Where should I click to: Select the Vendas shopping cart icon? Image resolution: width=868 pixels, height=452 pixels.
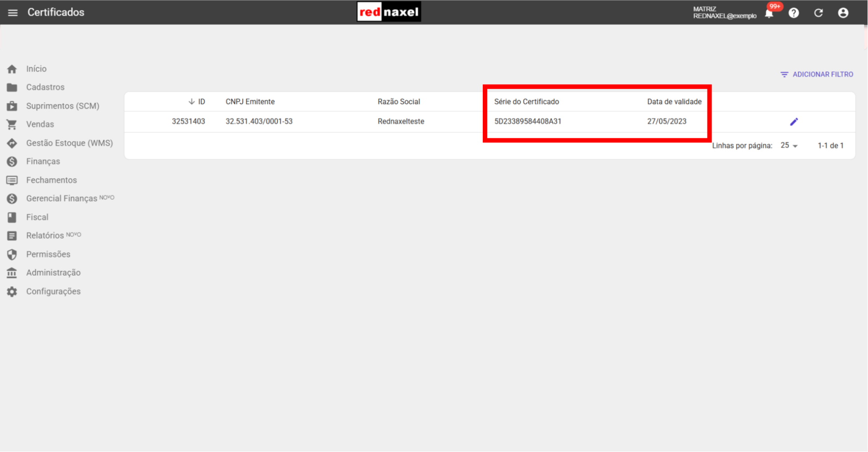(x=12, y=124)
